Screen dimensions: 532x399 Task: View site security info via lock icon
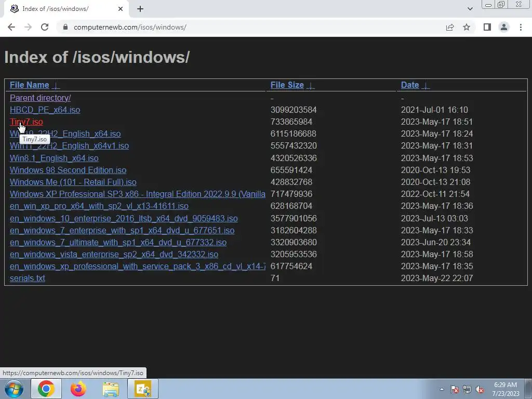click(x=65, y=27)
